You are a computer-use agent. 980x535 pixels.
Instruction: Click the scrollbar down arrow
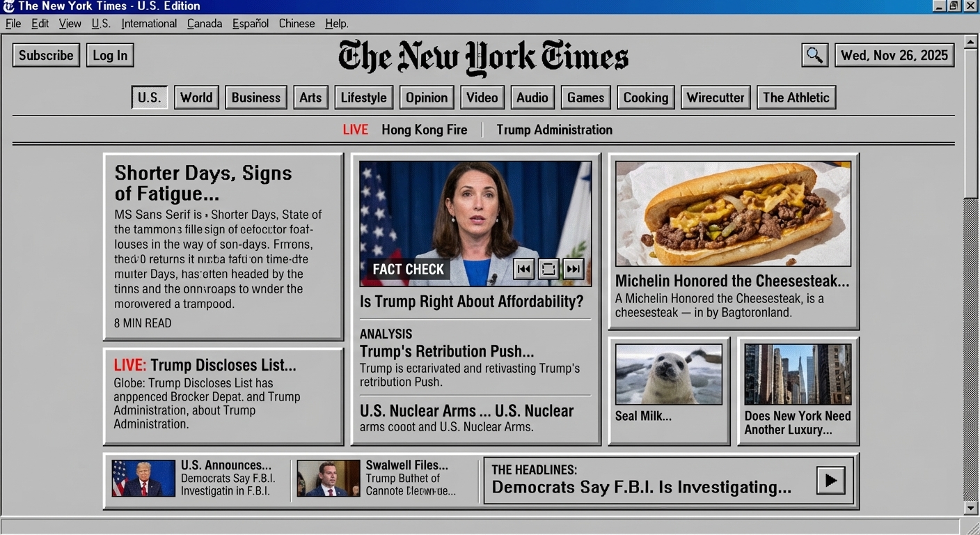pos(970,508)
